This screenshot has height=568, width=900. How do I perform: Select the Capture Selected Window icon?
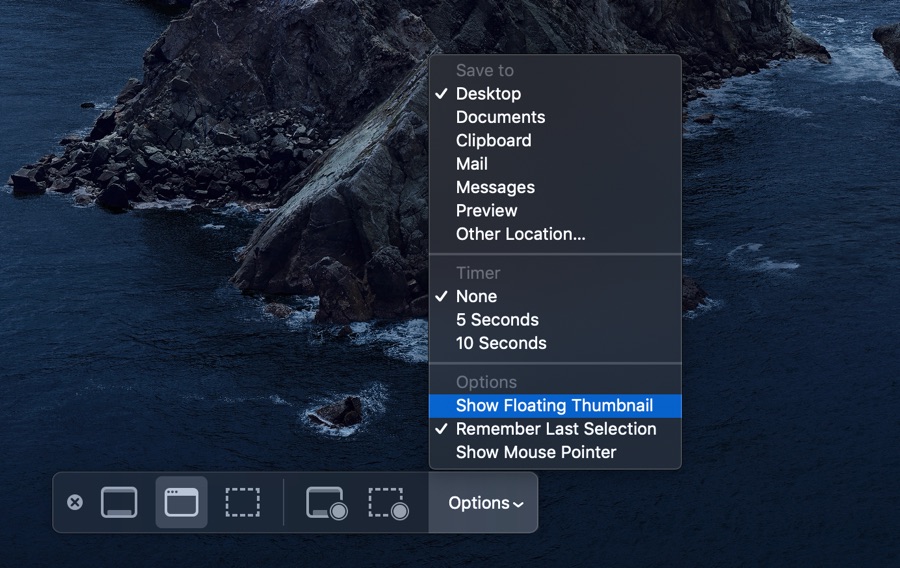coord(181,503)
